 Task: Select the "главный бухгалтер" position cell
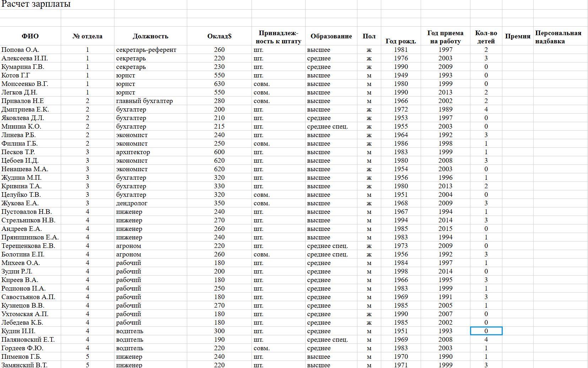point(144,101)
